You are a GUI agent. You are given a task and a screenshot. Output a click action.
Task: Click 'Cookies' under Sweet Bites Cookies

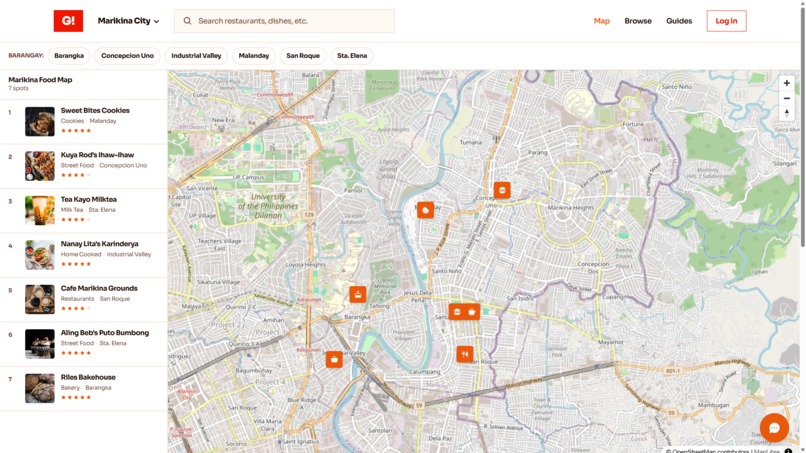tap(72, 121)
